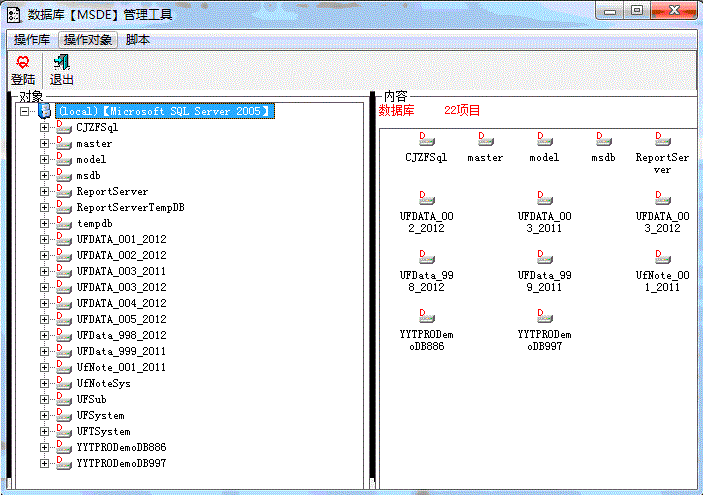Select UFDATA_002_2012 icon in the content pane
Screen dimensions: 703x495
point(426,198)
